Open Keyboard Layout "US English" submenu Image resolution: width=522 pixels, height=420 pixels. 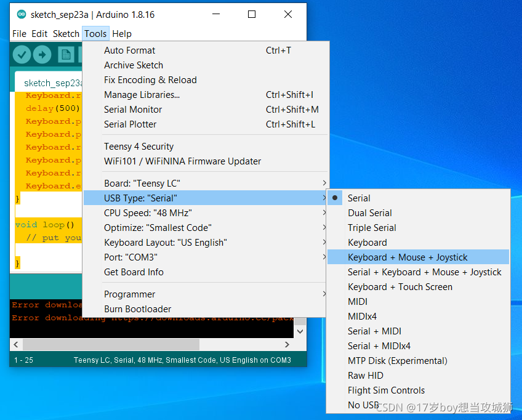[205, 243]
